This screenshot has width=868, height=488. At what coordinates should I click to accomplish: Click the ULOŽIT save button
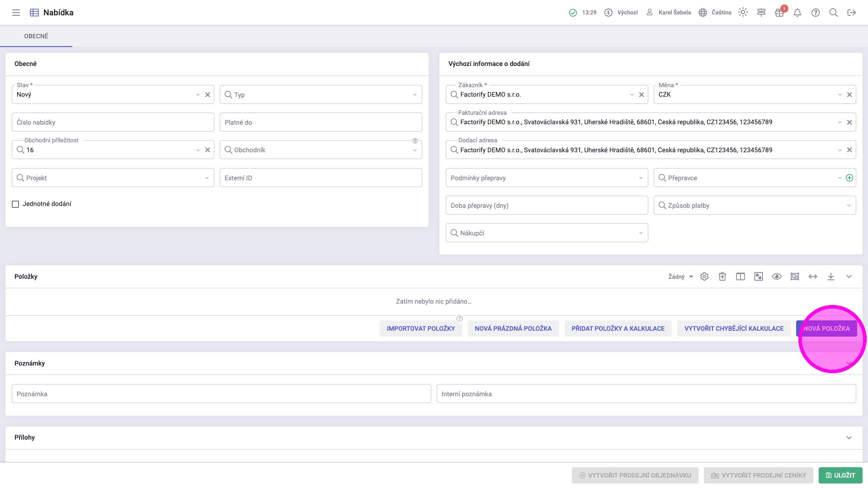(840, 475)
